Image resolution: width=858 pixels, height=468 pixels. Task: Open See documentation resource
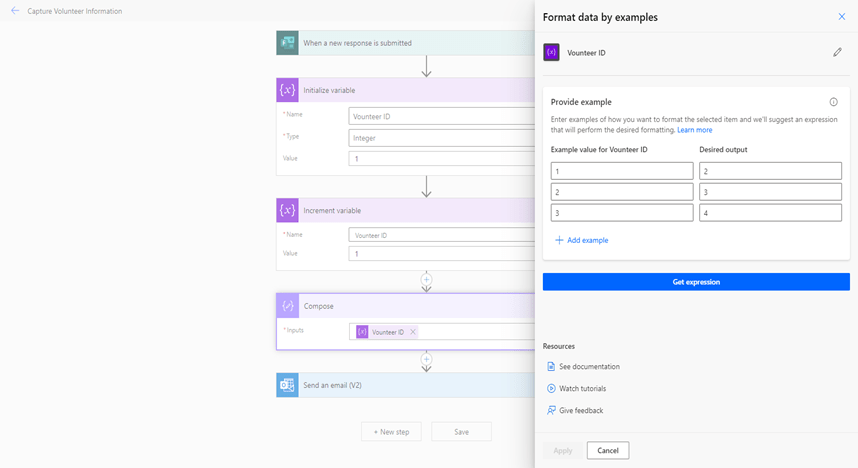pyautogui.click(x=588, y=367)
